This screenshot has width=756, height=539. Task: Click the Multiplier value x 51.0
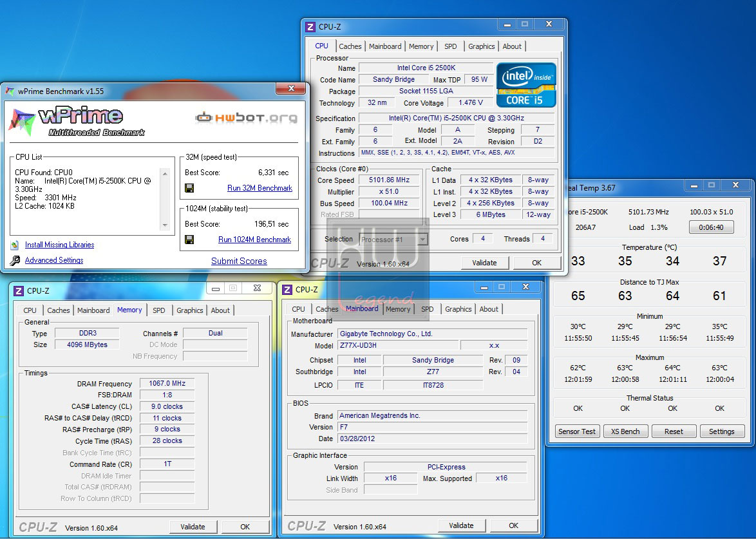[389, 191]
